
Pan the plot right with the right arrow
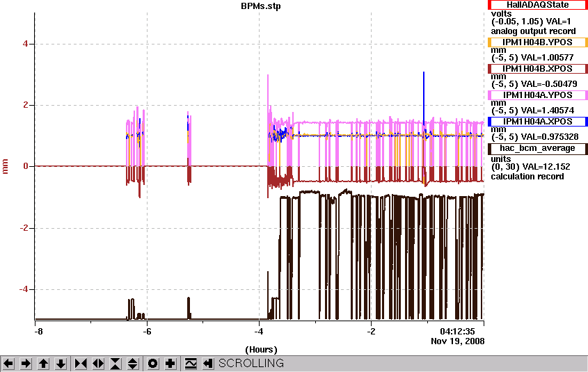click(26, 364)
